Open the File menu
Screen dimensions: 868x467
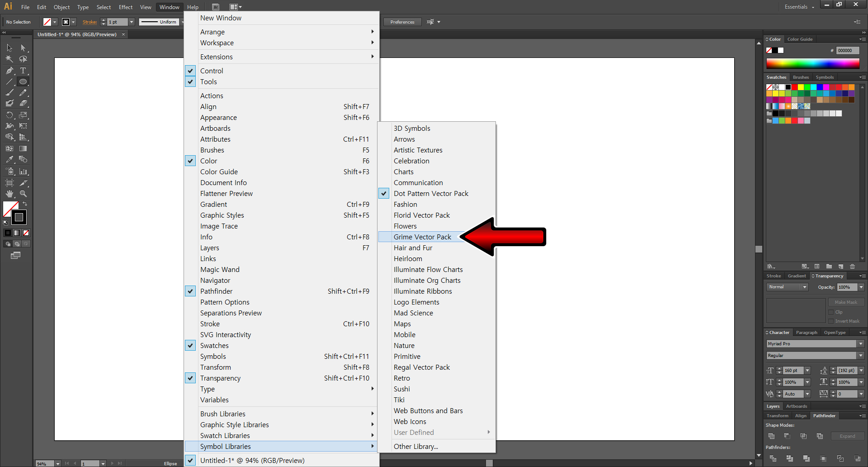point(25,7)
